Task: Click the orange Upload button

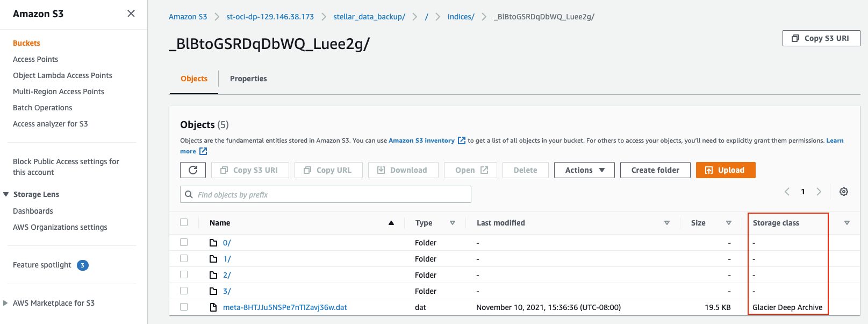Action: click(725, 170)
